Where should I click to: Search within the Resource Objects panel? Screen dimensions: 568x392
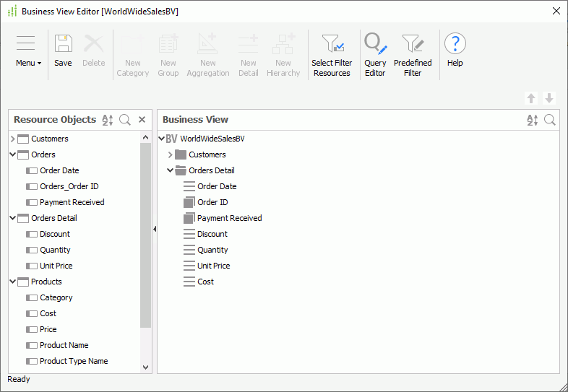pyautogui.click(x=125, y=120)
